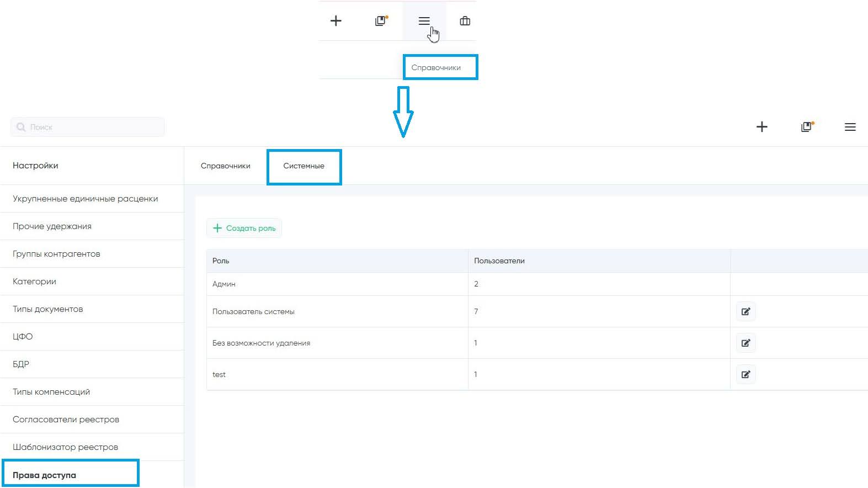This screenshot has height=488, width=868.
Task: Open "Согласователи реестров" sidebar item
Action: (x=66, y=420)
